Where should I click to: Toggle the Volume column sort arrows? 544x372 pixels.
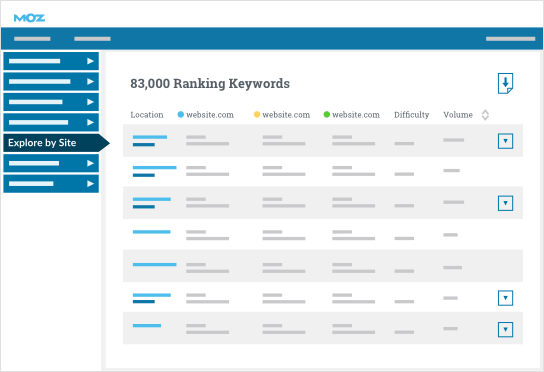(485, 115)
